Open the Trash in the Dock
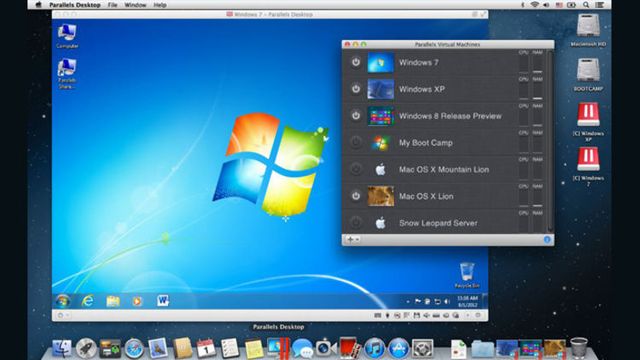 coord(578,348)
